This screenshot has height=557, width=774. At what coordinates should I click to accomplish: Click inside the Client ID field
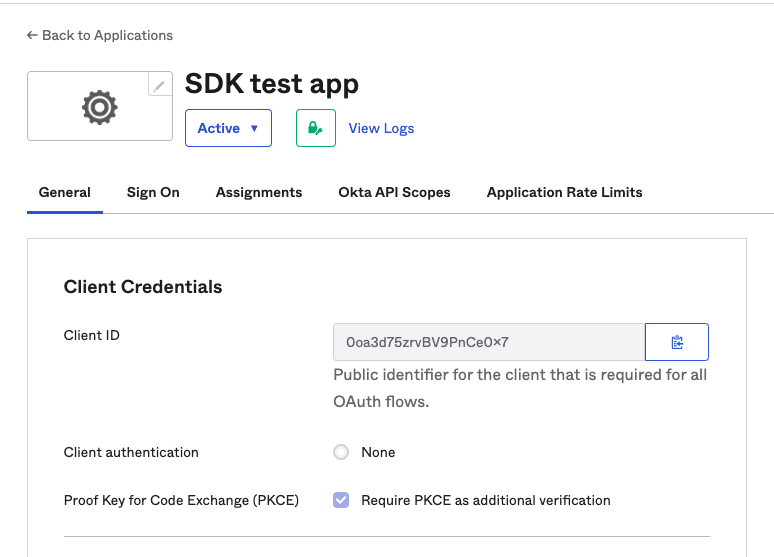coord(488,342)
